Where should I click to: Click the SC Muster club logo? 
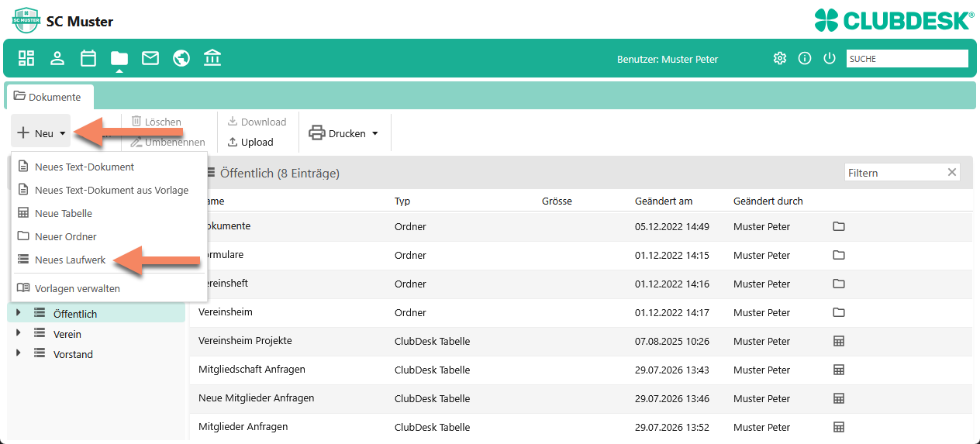click(26, 20)
